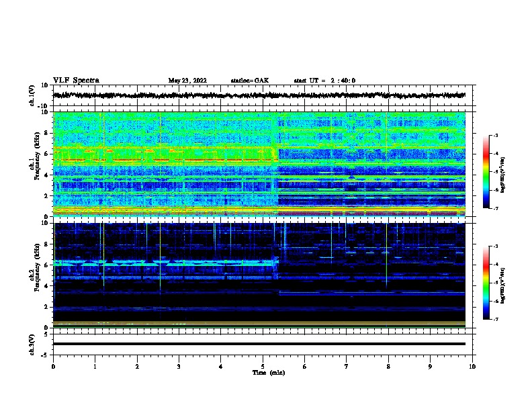The width and height of the screenshot is (532, 411).
Task: Click the "Time (min)" axis label
Action: tap(269, 373)
